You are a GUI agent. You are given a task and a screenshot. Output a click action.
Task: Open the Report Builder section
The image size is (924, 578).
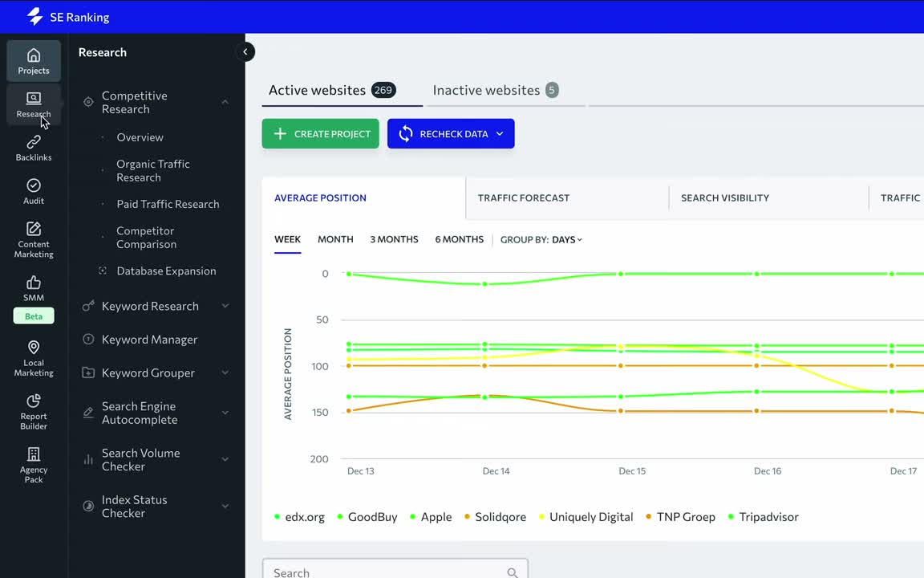pyautogui.click(x=34, y=412)
